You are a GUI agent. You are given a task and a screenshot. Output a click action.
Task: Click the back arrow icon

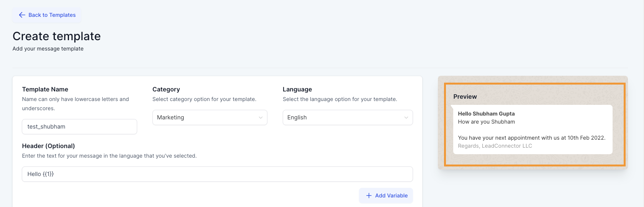pyautogui.click(x=22, y=15)
